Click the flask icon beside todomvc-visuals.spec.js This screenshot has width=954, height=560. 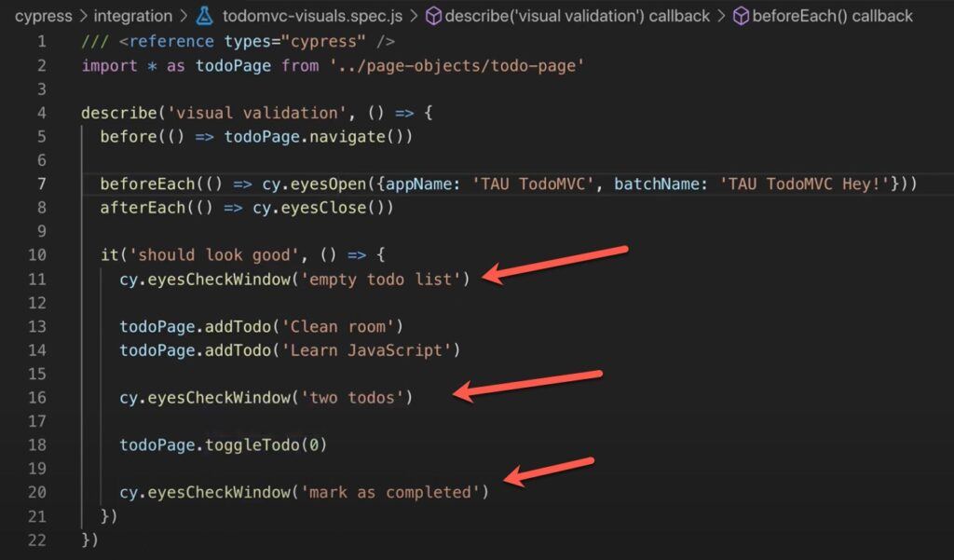204,16
